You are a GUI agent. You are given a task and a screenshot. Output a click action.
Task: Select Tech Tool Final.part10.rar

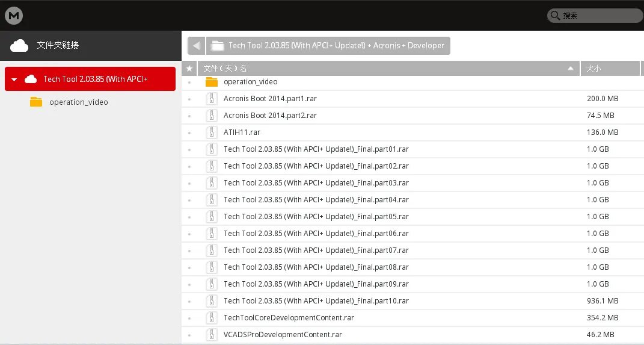click(316, 301)
